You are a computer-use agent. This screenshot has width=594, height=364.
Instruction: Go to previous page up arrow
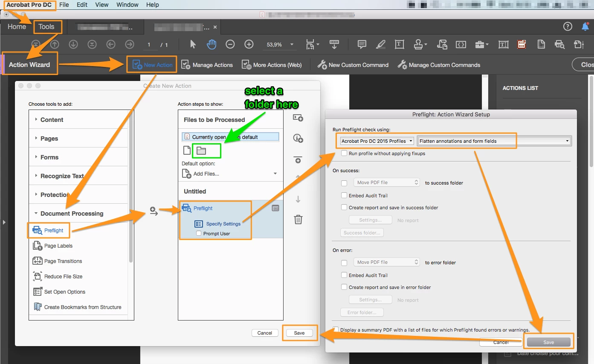click(55, 44)
